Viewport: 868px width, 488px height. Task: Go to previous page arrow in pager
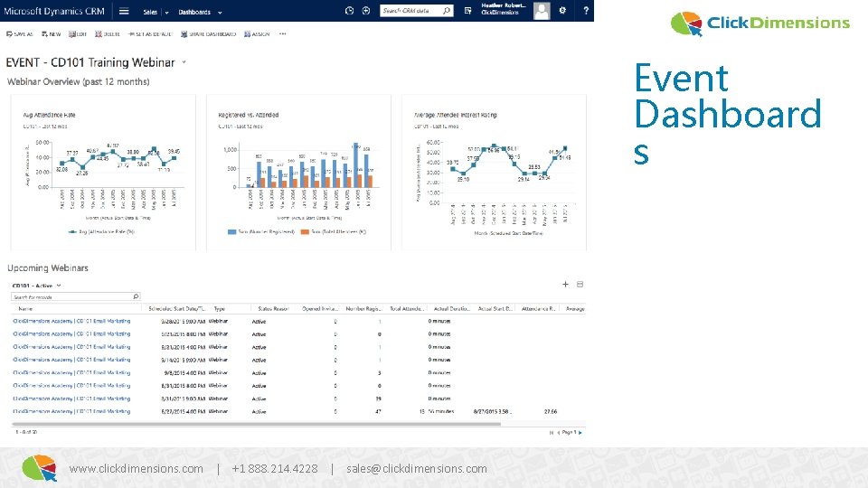point(558,433)
